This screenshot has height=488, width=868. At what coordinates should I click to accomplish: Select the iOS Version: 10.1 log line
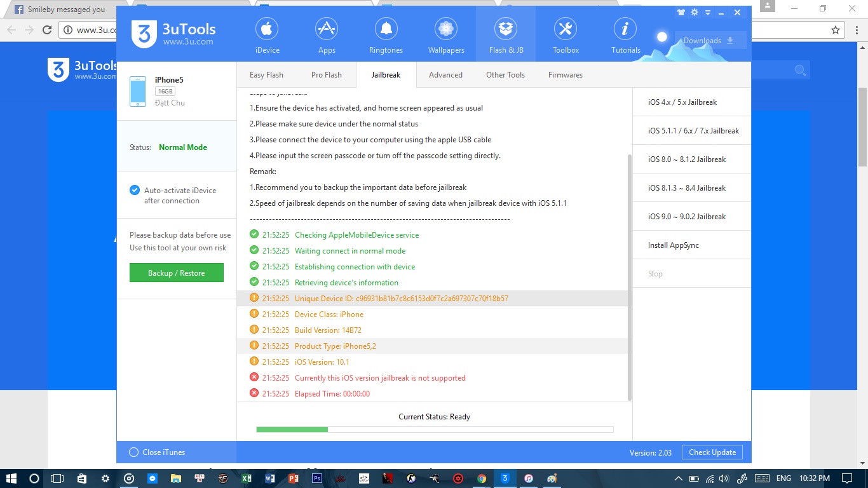[432, 362]
